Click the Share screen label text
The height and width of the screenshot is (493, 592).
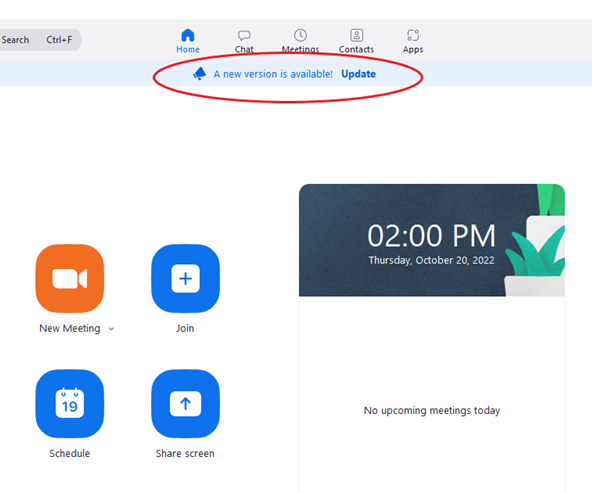(185, 453)
